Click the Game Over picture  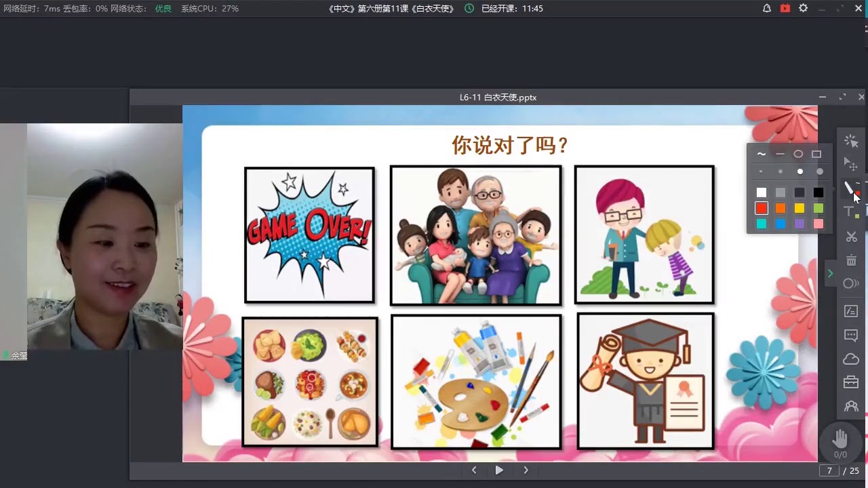click(x=309, y=235)
